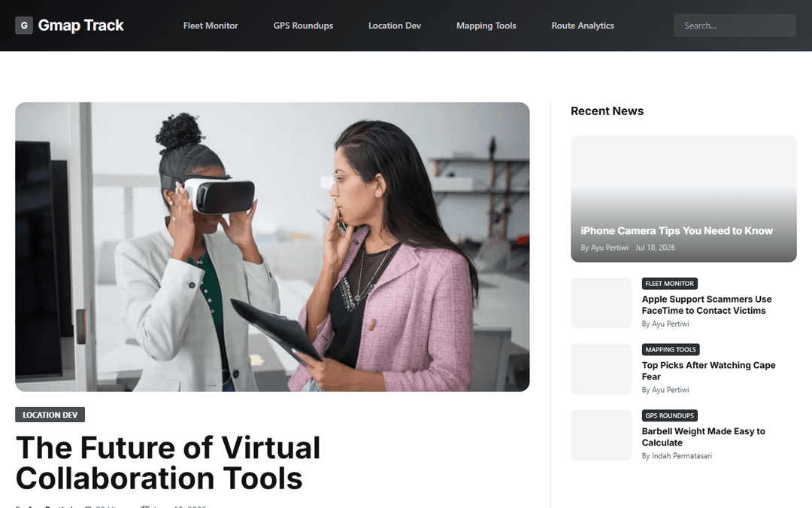Click the MAPPING TOOLS tag badge
This screenshot has height=508, width=812.
670,349
